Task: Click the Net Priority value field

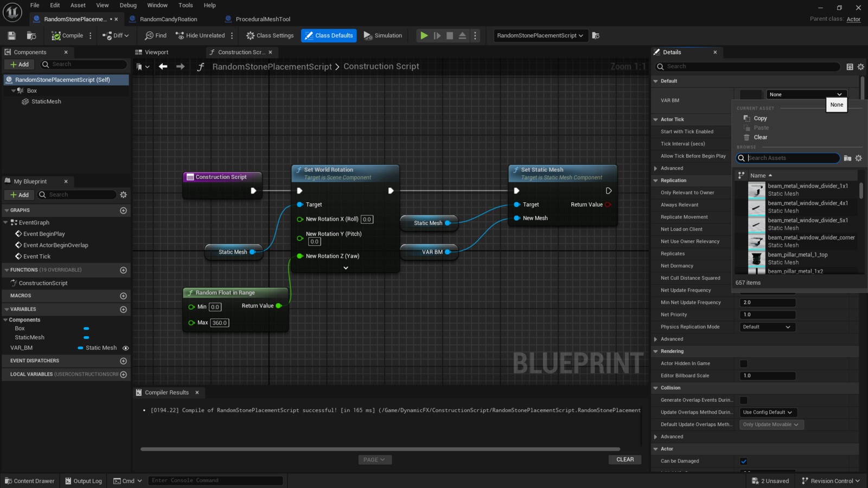Action: (767, 315)
